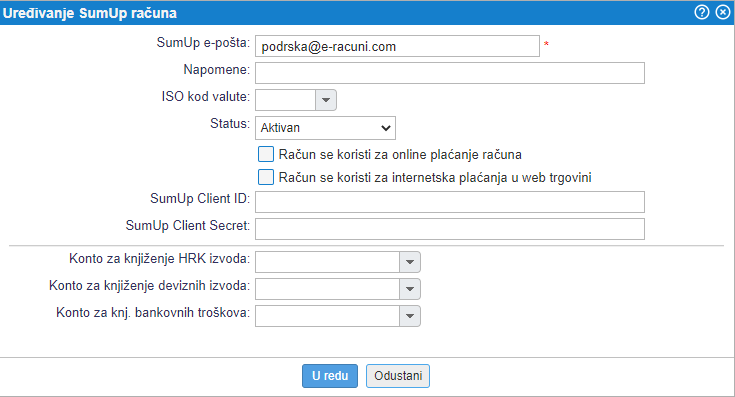Click the 'Račun se koristi za internetska plaćanja u web trgovini' label

(x=435, y=178)
